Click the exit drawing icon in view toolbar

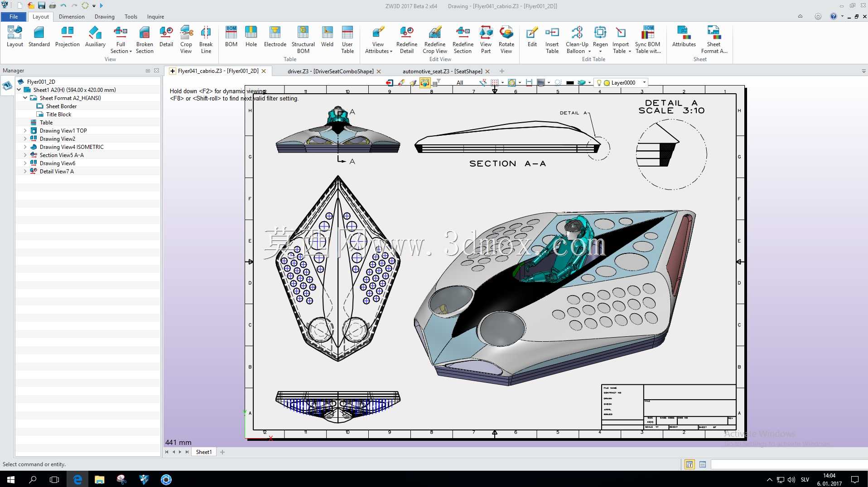(x=389, y=82)
